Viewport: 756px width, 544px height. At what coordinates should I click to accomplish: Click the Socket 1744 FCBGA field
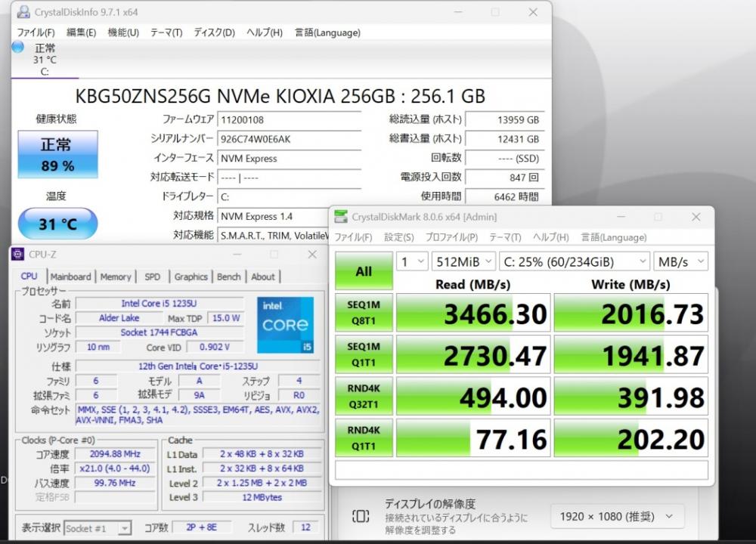coord(159,332)
